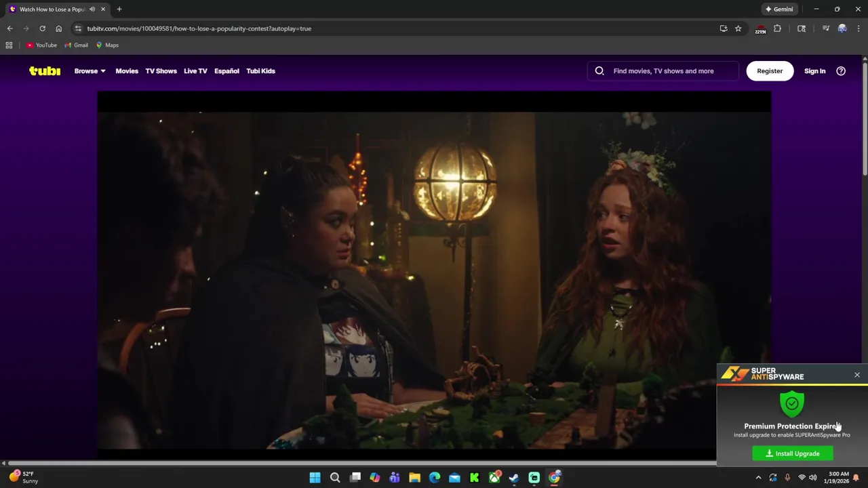Focus the Find movies, TV shows search field

click(663, 70)
